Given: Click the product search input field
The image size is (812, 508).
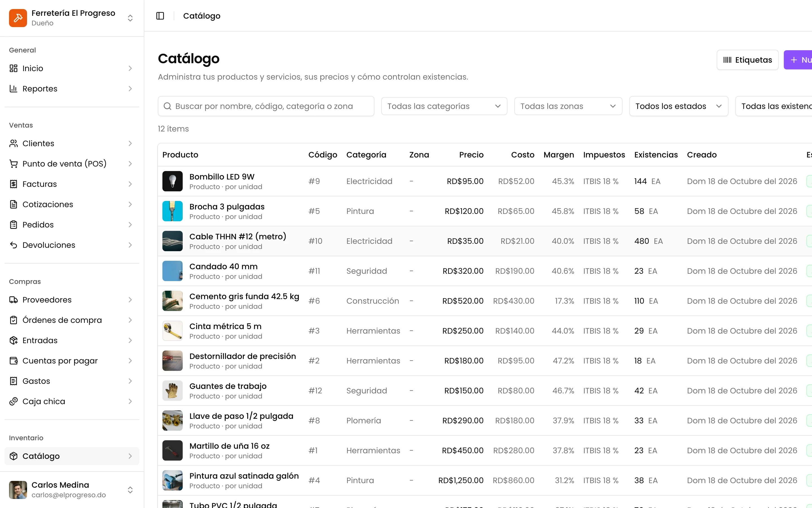Looking at the screenshot, I should point(266,106).
